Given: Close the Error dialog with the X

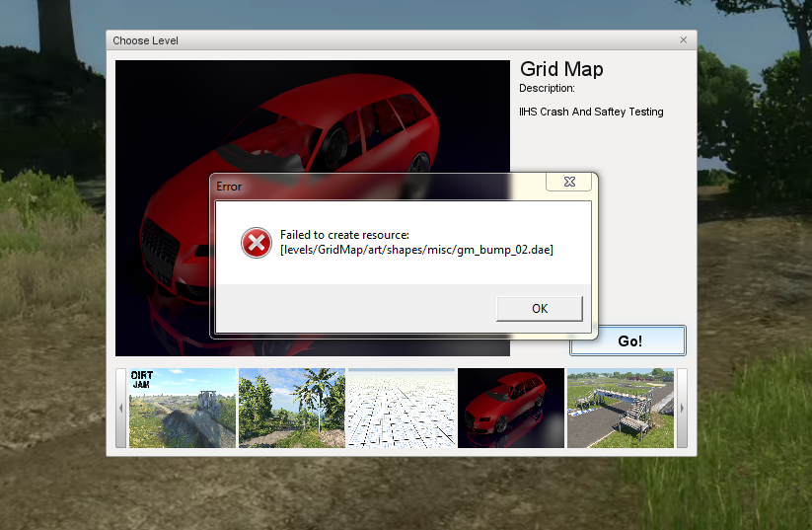Looking at the screenshot, I should [x=569, y=182].
